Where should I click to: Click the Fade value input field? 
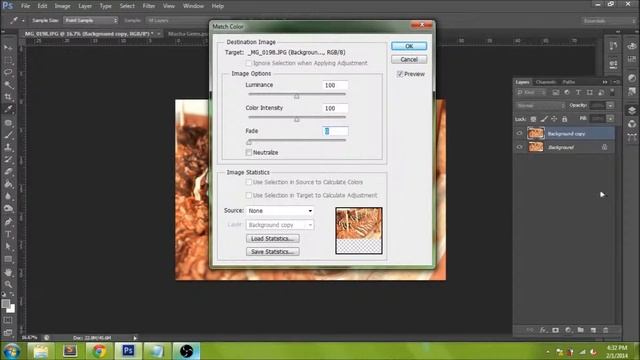tap(335, 131)
